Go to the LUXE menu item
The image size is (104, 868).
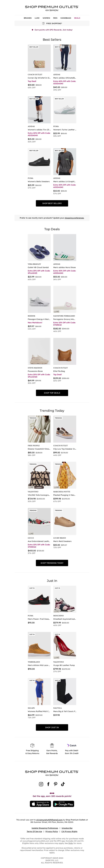pyautogui.click(x=37, y=18)
